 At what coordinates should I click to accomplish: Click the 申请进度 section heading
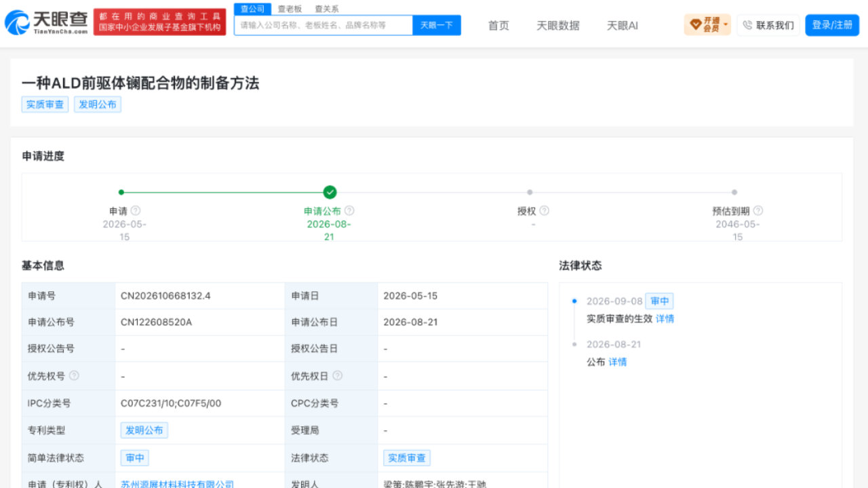click(x=43, y=156)
